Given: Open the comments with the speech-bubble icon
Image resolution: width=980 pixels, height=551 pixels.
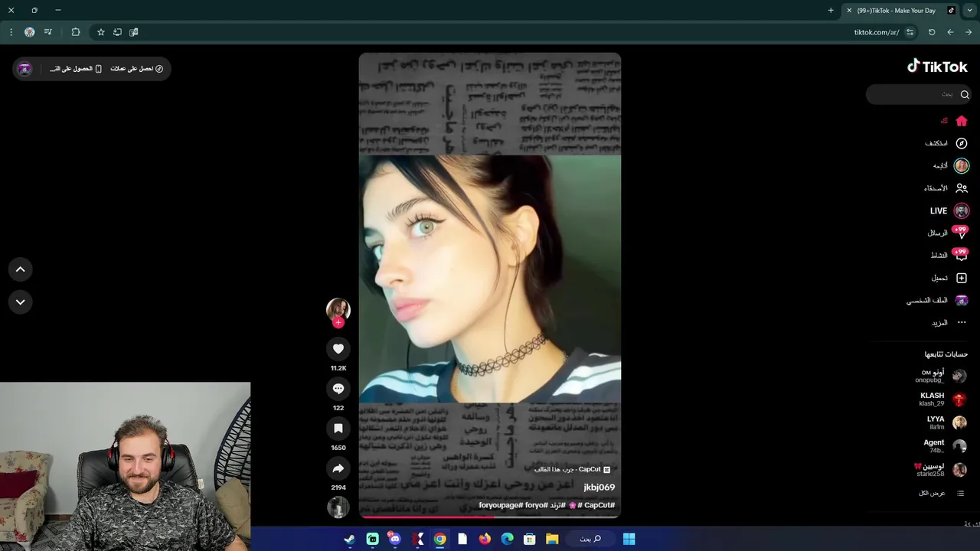Looking at the screenshot, I should click(338, 389).
